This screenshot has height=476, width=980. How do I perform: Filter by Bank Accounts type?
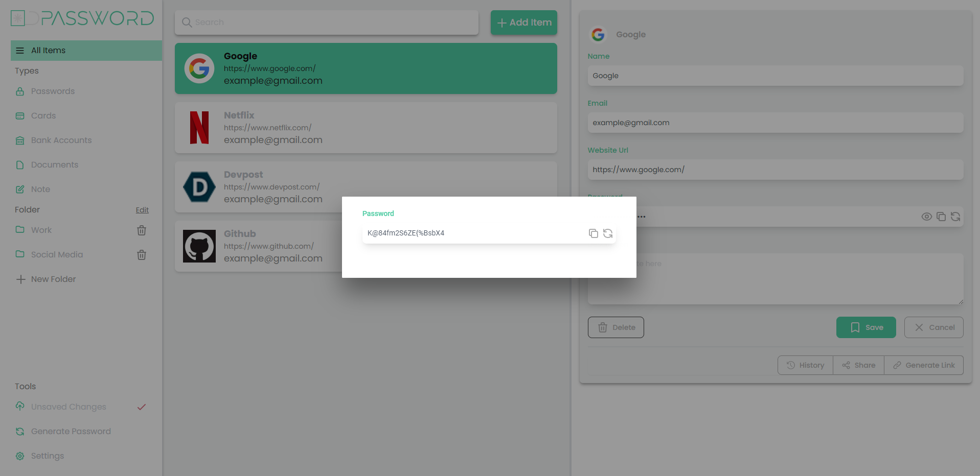(x=61, y=140)
